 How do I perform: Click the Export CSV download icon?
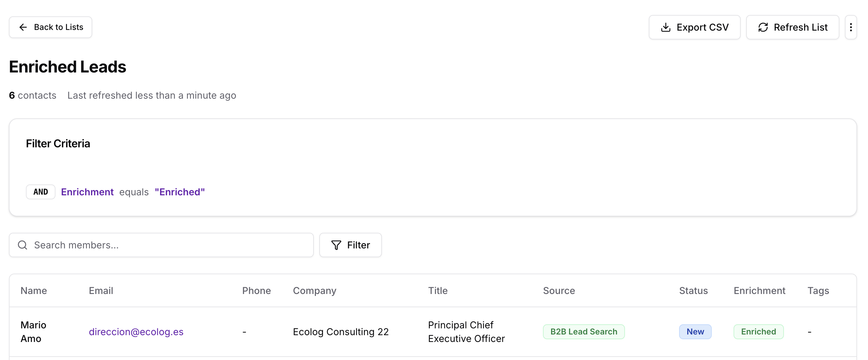pos(665,27)
